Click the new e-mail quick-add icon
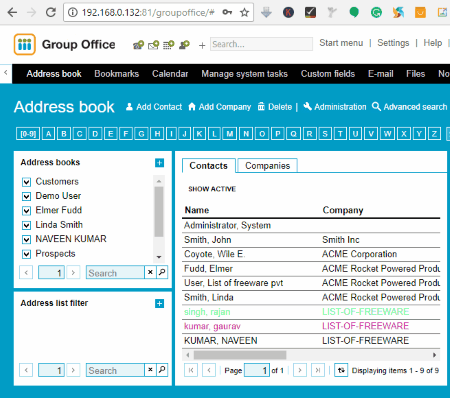Image resolution: width=450 pixels, height=398 pixels. [154, 45]
